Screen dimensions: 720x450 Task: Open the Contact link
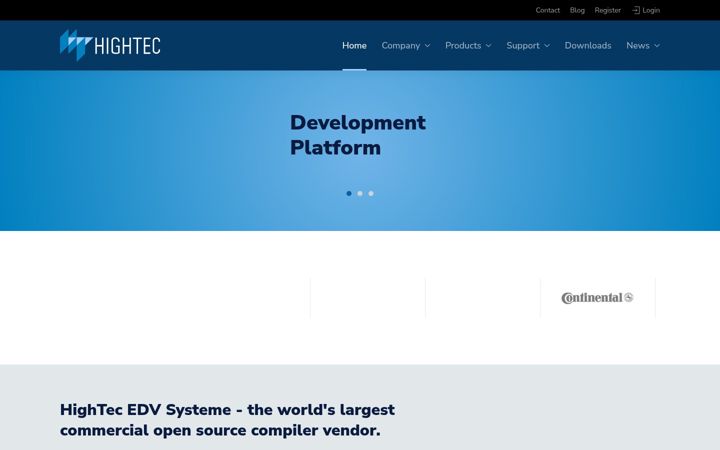[547, 10]
